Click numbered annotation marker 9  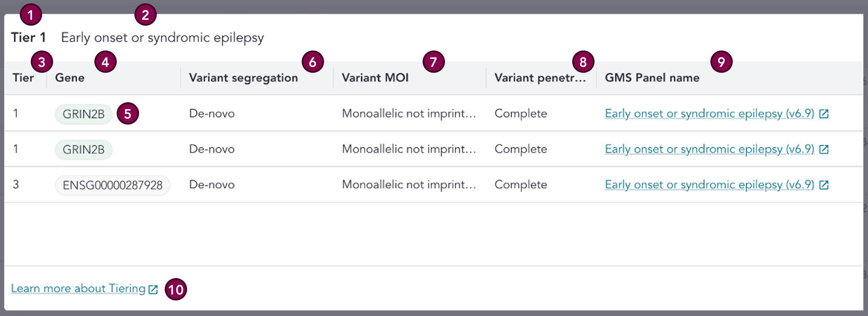point(721,62)
